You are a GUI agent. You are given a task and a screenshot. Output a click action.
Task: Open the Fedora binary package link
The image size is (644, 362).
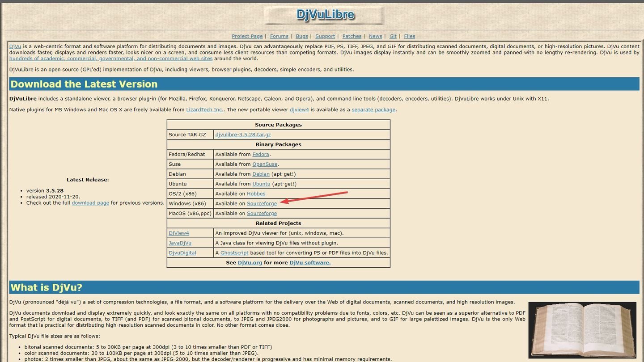click(261, 154)
